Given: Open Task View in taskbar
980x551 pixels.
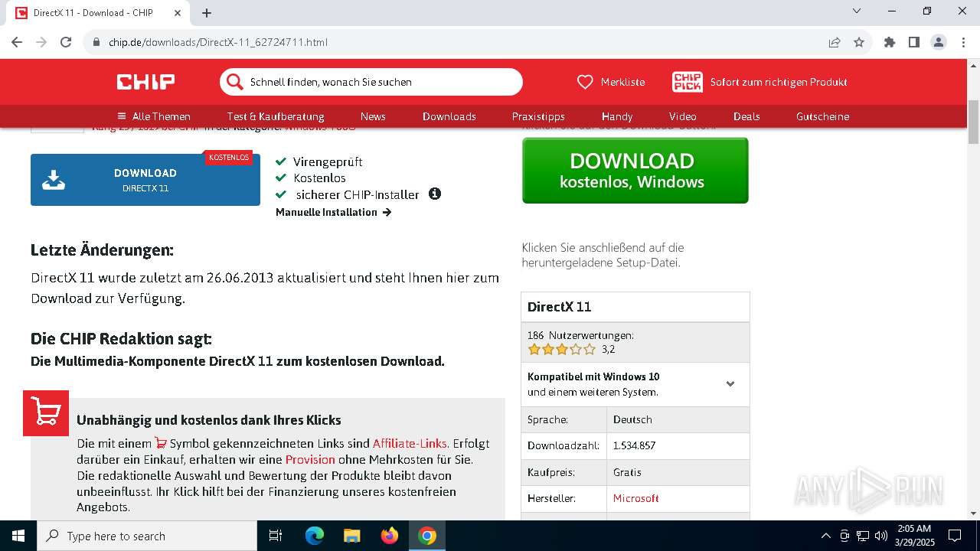Looking at the screenshot, I should pos(276,536).
